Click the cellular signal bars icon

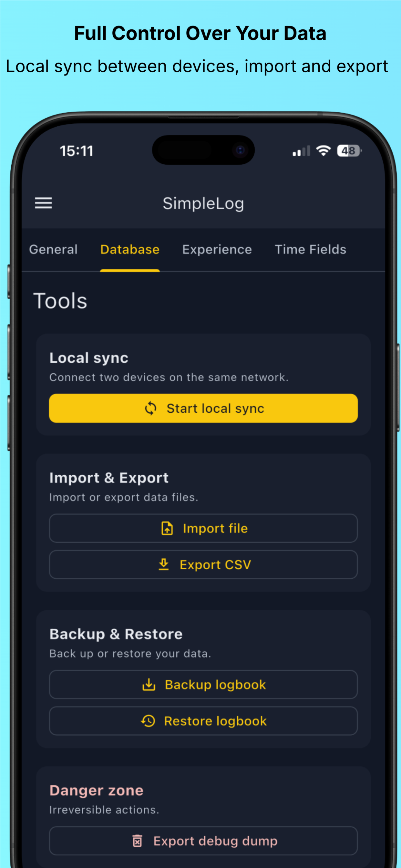301,151
